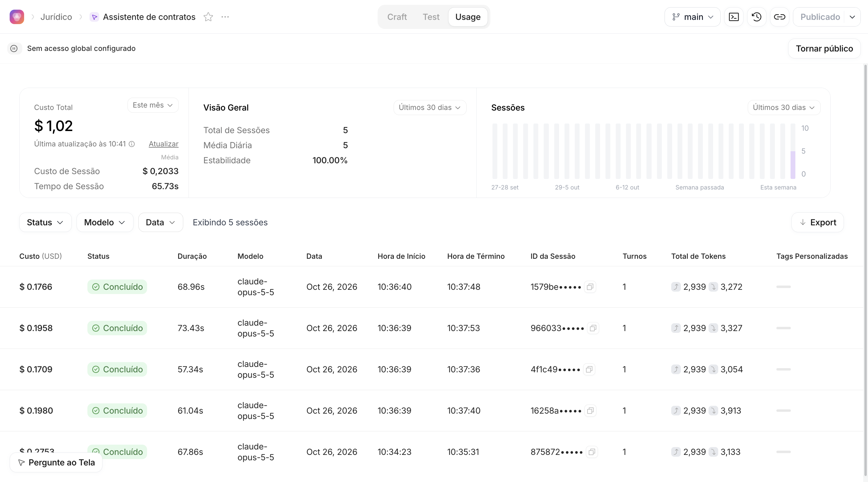Open the terminal console icon
868x482 pixels.
pos(734,17)
